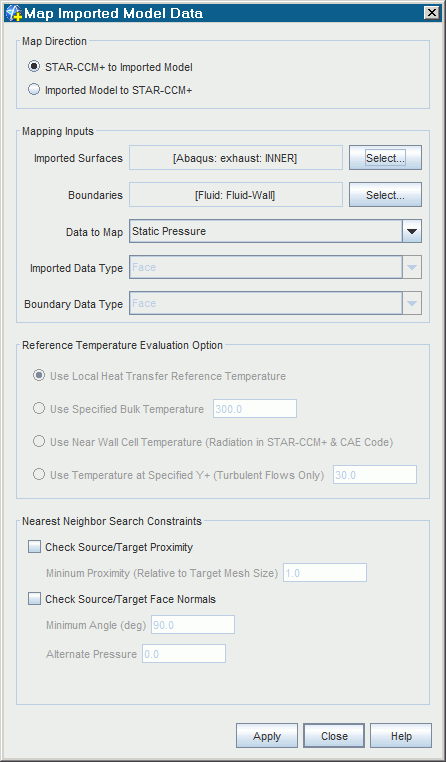Select Imported Model to STAR-CCM+ radio option

click(x=34, y=90)
